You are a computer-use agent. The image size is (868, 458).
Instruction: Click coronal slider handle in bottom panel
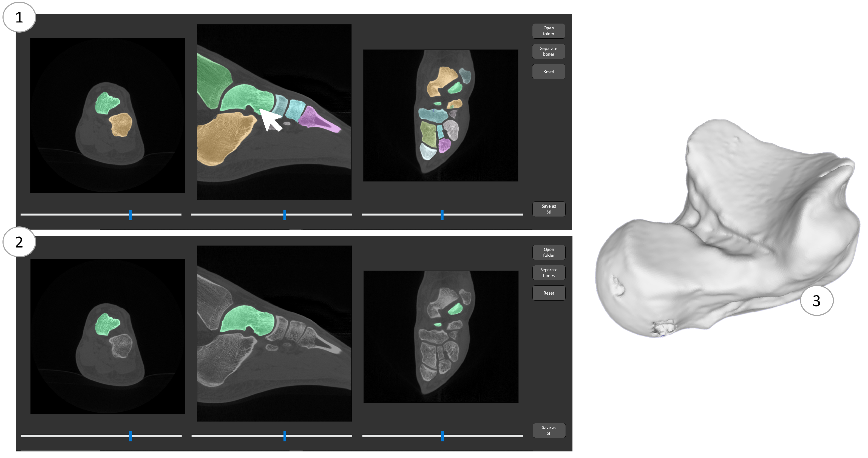point(442,436)
